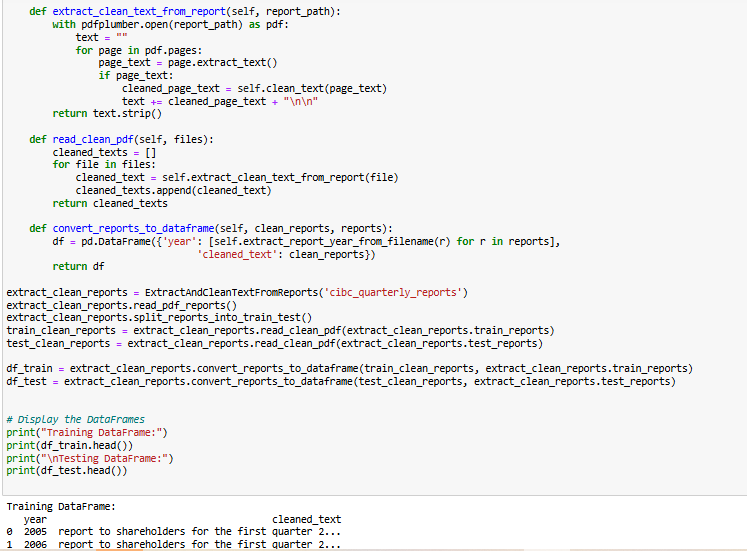This screenshot has width=747, height=551.
Task: Click the '# Display the DataFrames' comment
Action: [x=75, y=420]
